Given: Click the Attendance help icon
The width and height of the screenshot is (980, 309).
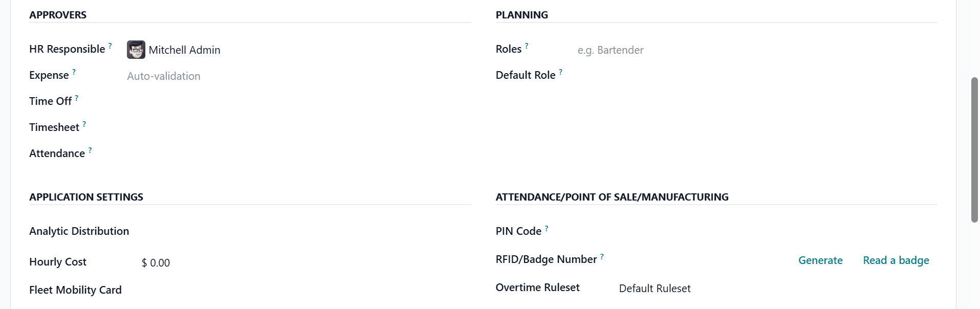Looking at the screenshot, I should coord(90,149).
